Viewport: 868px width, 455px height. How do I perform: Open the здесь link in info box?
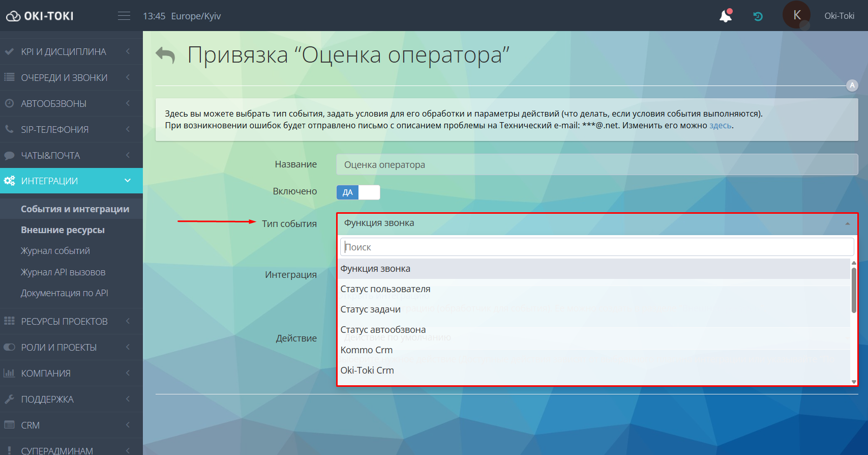point(720,126)
